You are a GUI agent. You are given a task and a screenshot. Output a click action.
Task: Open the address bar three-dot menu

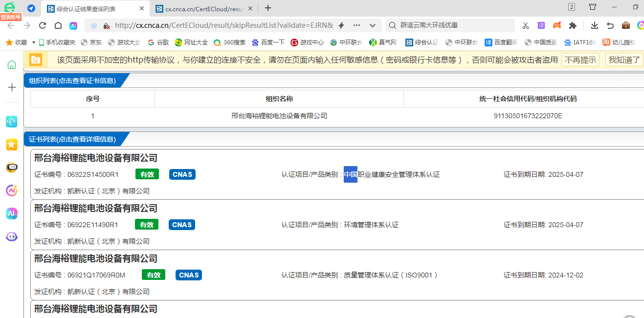(356, 25)
